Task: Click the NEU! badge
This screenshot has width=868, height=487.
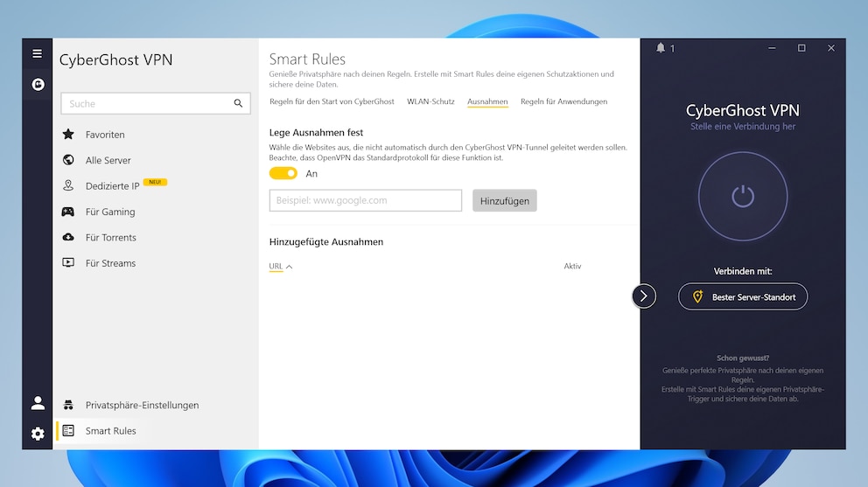Action: coord(155,182)
